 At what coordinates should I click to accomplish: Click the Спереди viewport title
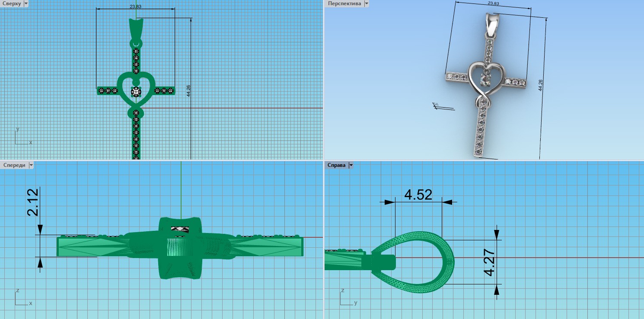tap(14, 165)
